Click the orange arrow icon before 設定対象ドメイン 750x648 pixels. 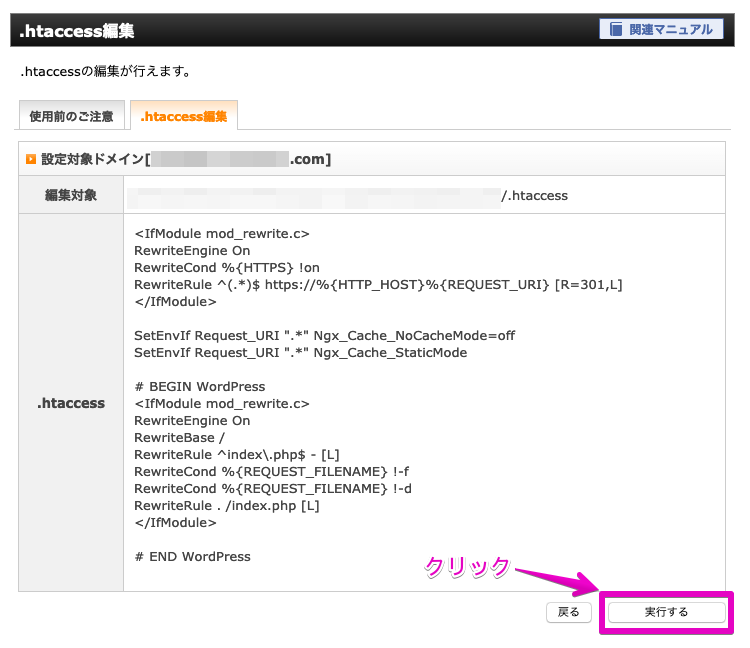[31, 159]
